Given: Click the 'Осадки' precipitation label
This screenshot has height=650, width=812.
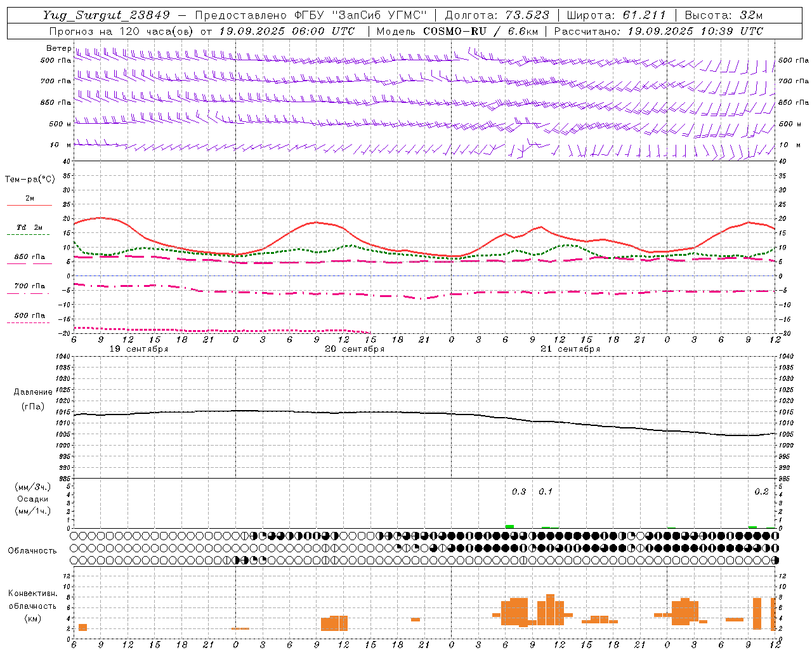Looking at the screenshot, I should tap(33, 499).
